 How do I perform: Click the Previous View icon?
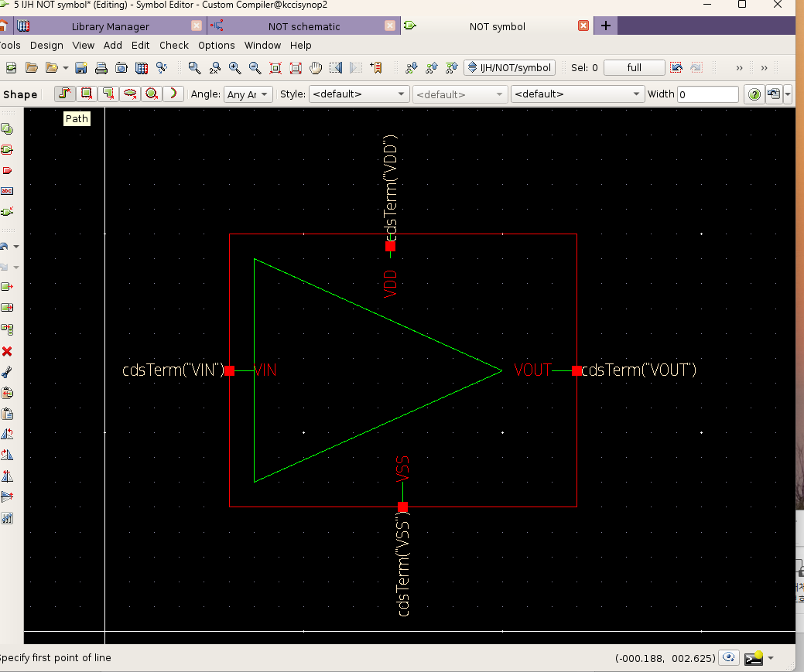click(x=336, y=67)
